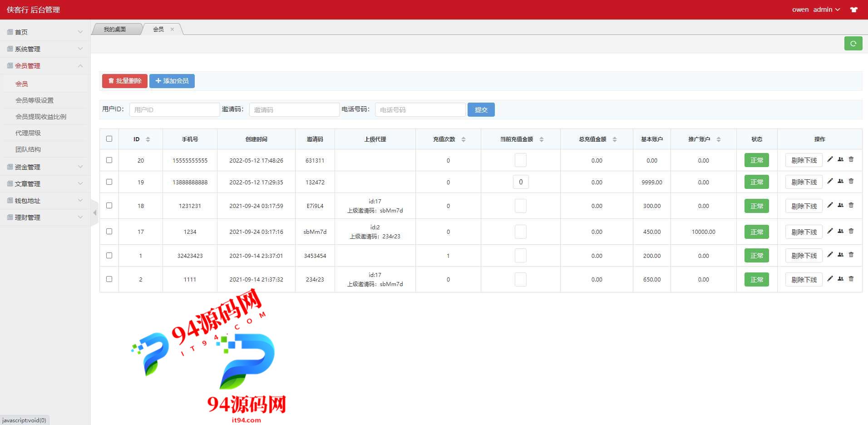
Task: Check the row for member ID 17
Action: tap(109, 231)
